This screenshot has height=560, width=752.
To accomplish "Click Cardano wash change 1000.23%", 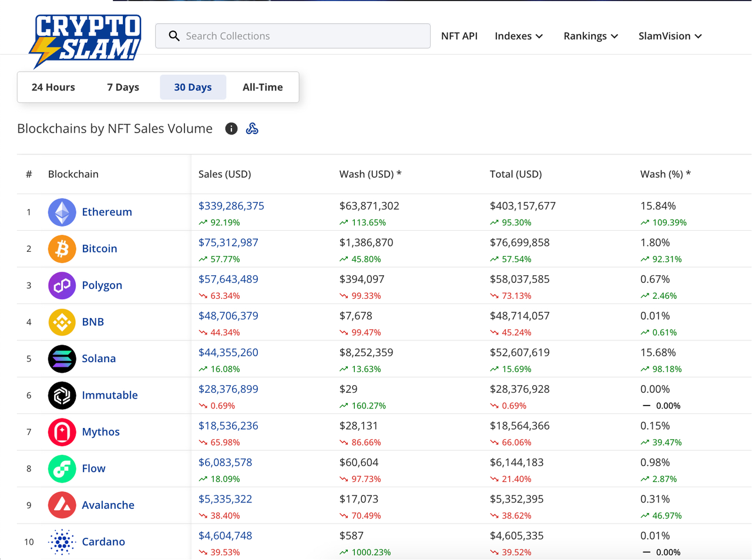I will click(x=365, y=552).
